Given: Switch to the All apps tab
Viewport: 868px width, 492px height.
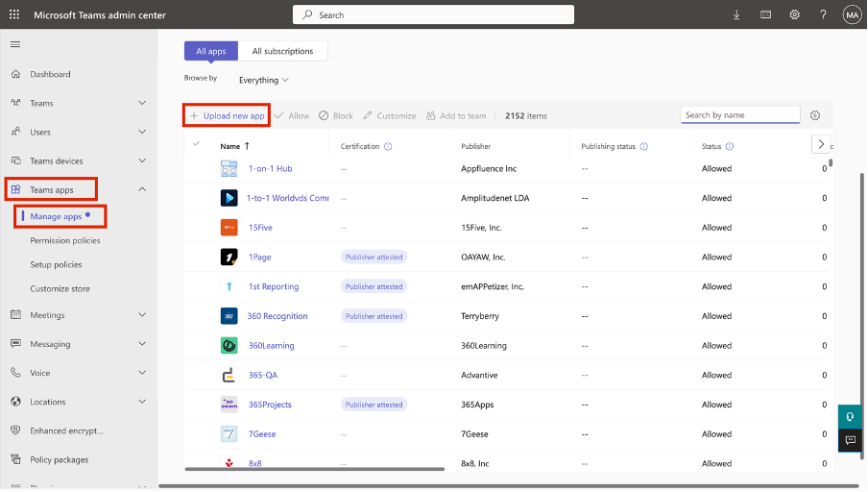Looking at the screenshot, I should [211, 51].
